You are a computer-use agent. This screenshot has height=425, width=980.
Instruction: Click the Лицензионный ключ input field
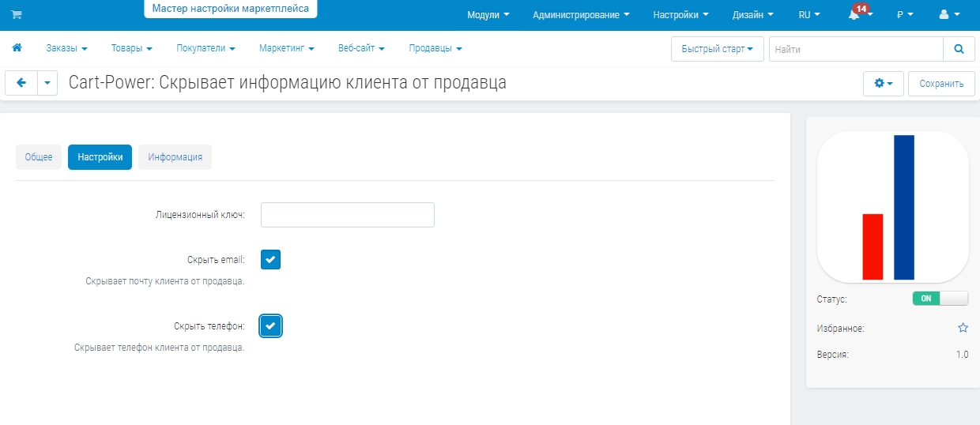pos(347,215)
